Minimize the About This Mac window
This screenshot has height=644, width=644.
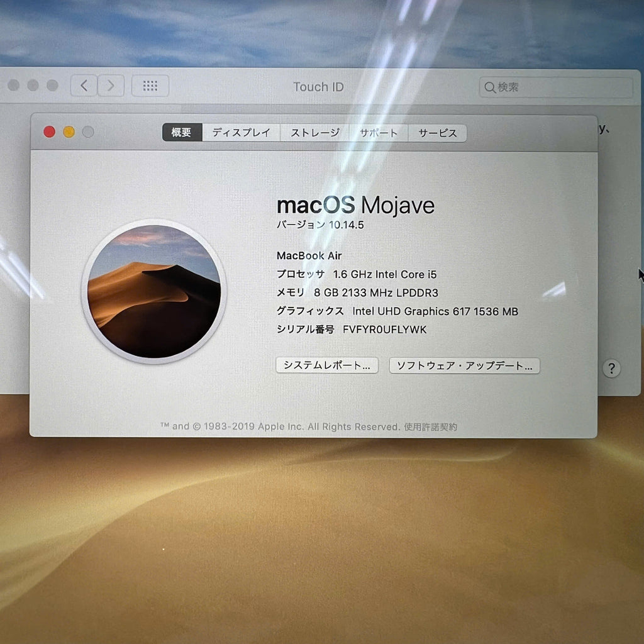tap(69, 132)
